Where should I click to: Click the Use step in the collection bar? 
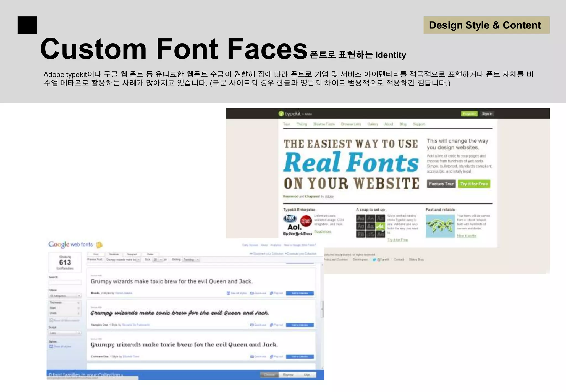coord(307,375)
